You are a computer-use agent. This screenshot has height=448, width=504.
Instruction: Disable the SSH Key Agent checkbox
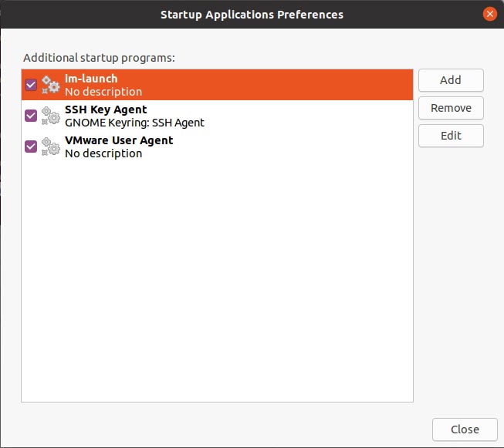coord(31,116)
